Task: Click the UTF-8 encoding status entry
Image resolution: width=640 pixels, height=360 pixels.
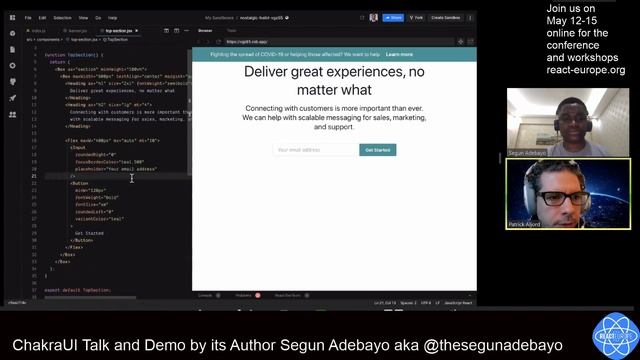Action: coord(426,303)
